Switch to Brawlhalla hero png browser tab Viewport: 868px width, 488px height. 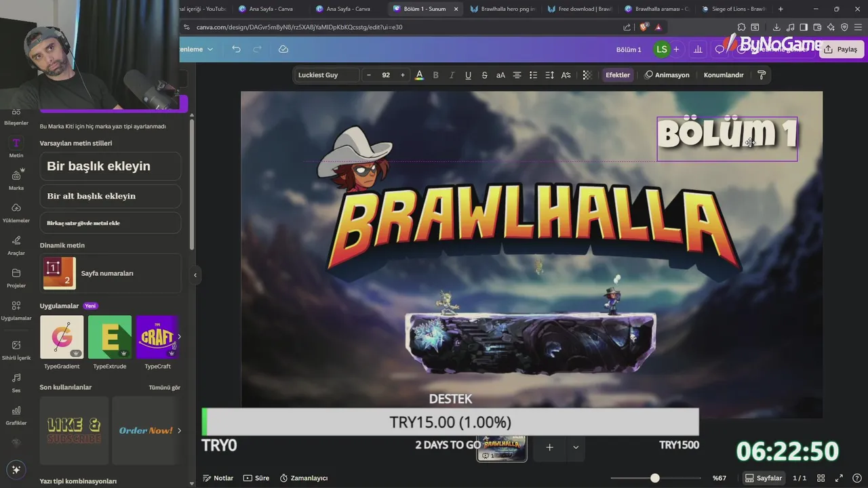(502, 9)
